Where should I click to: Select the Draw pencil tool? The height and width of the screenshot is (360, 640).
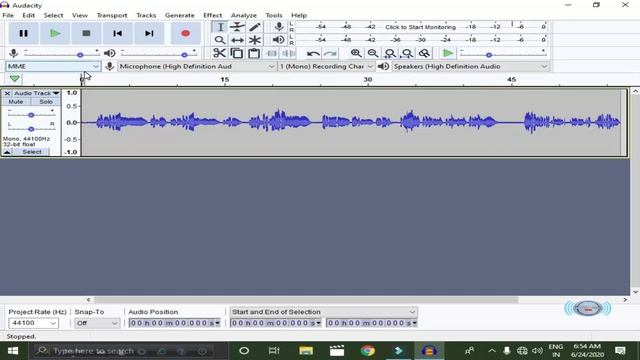click(254, 27)
